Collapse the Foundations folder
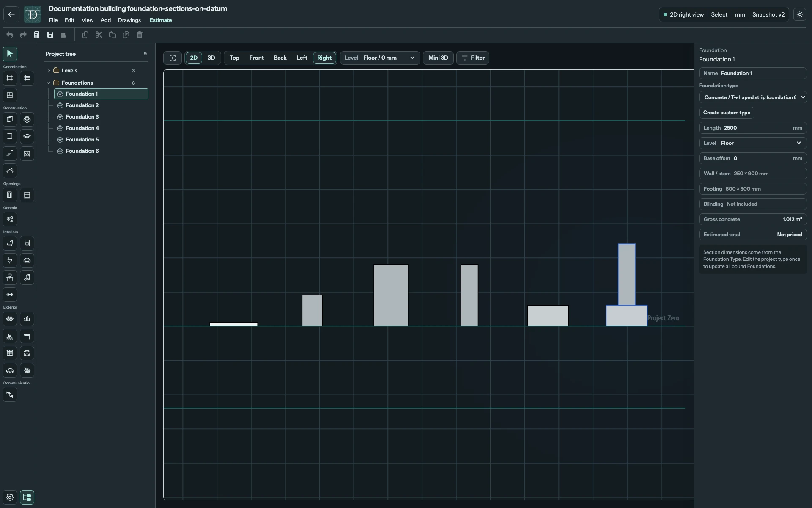 pos(49,83)
